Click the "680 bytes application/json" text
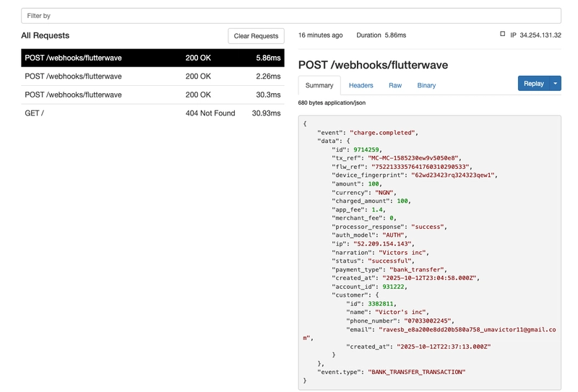 coord(332,103)
